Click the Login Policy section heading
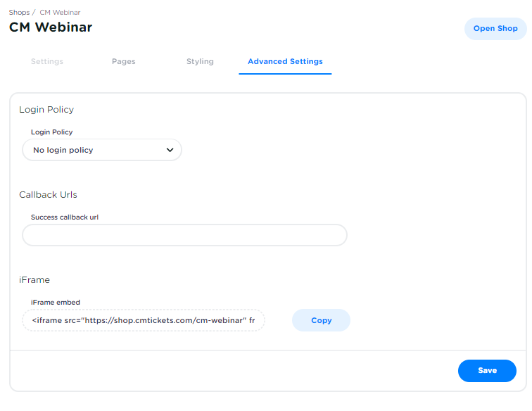This screenshot has width=532, height=411. tap(46, 110)
